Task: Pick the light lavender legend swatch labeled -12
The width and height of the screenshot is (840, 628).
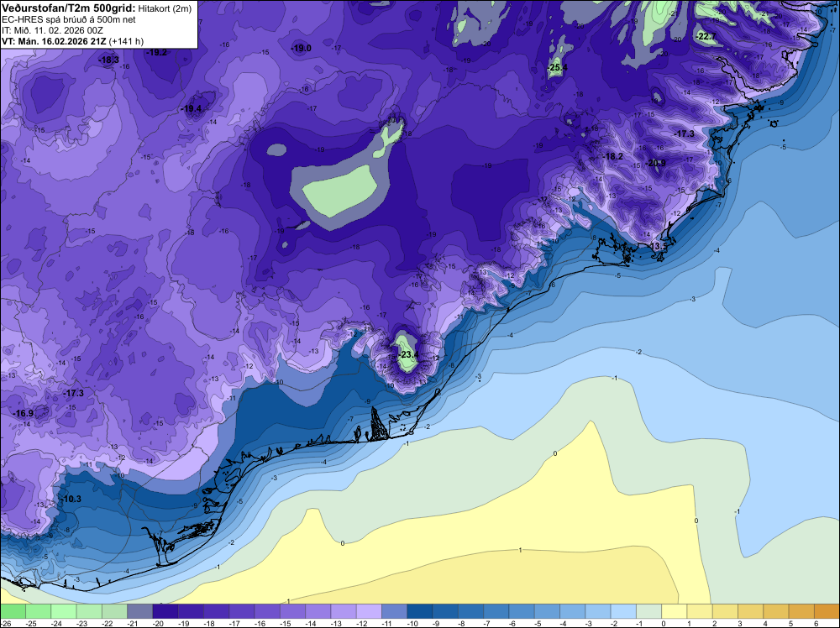Action: point(369,611)
